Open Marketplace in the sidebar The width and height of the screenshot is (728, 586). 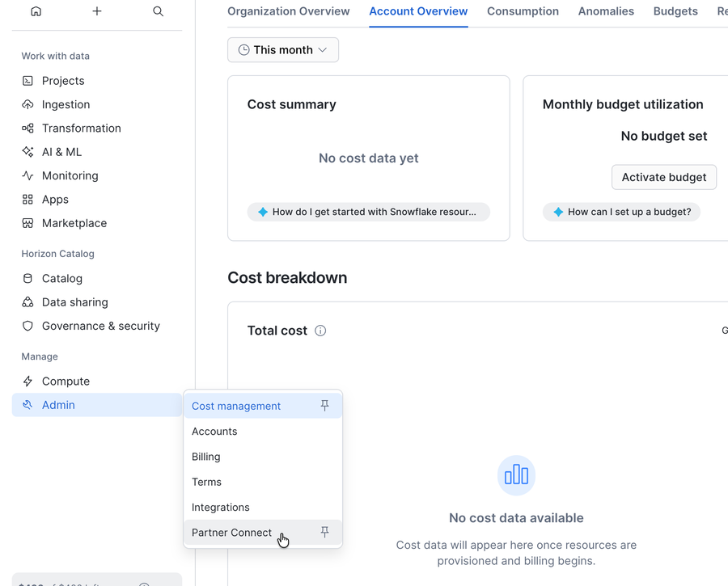tap(96, 223)
